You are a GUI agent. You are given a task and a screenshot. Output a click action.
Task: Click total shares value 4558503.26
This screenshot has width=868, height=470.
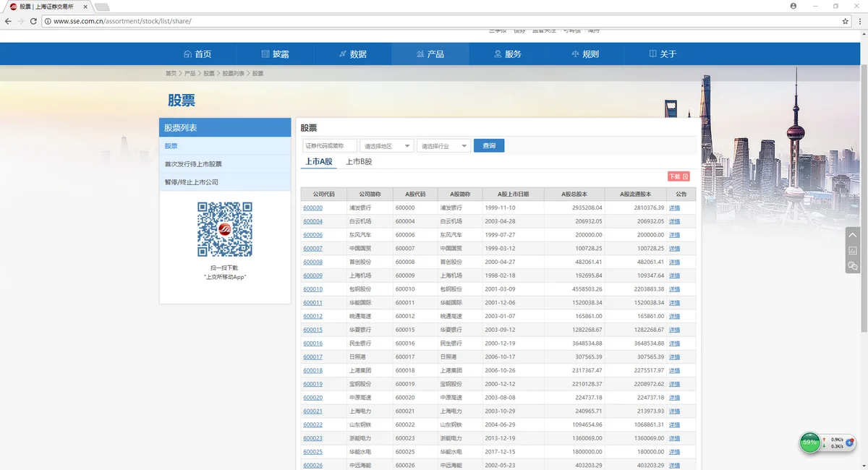pyautogui.click(x=587, y=289)
